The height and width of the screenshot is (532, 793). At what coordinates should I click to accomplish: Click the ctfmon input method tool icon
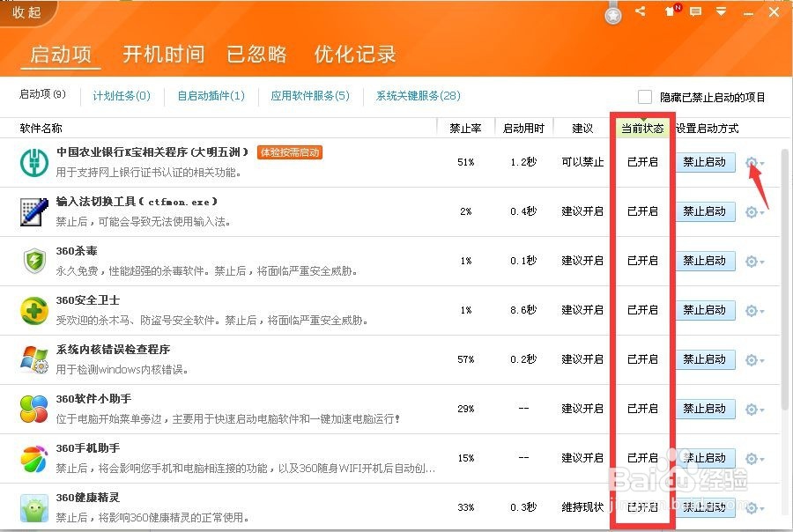(34, 212)
